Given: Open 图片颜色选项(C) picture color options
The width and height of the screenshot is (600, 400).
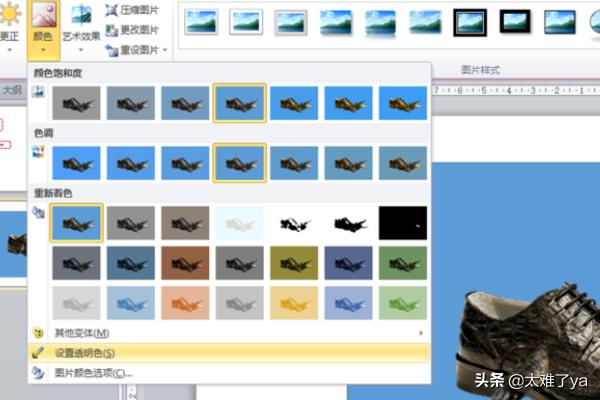Looking at the screenshot, I should pyautogui.click(x=229, y=372).
